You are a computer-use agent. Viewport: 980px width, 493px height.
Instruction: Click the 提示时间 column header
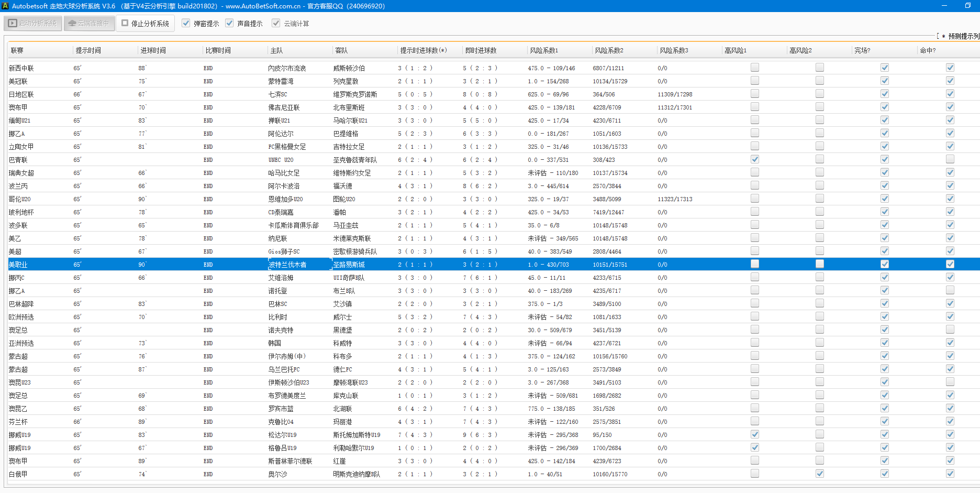pos(88,50)
